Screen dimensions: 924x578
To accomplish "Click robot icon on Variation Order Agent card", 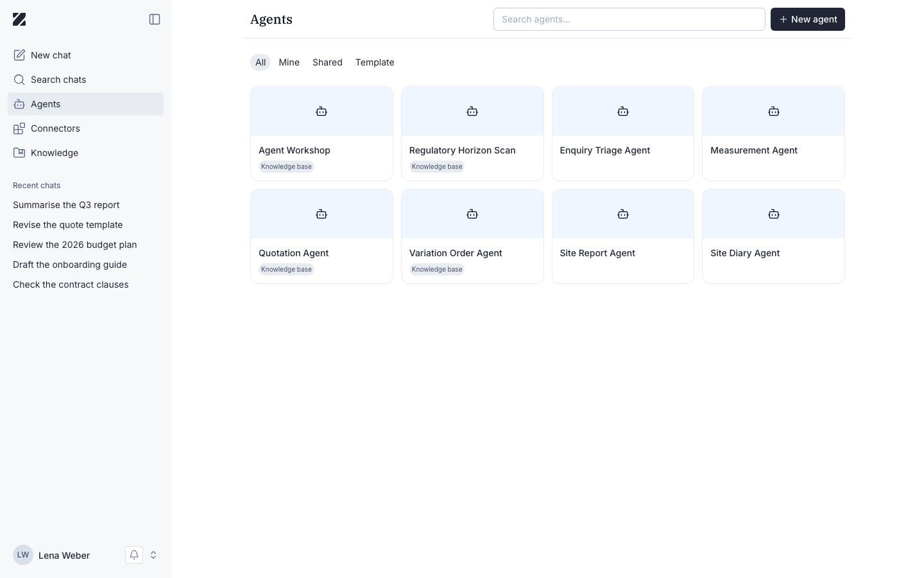I will point(472,214).
